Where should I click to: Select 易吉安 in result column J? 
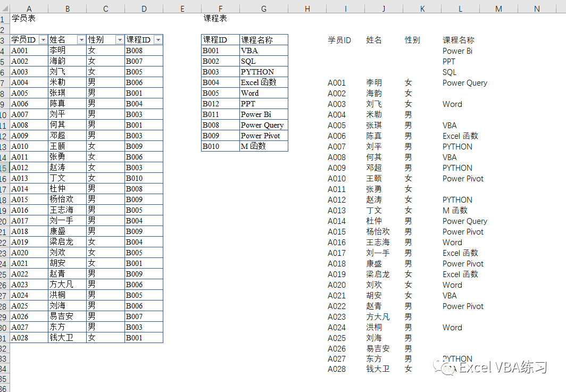[x=378, y=349]
